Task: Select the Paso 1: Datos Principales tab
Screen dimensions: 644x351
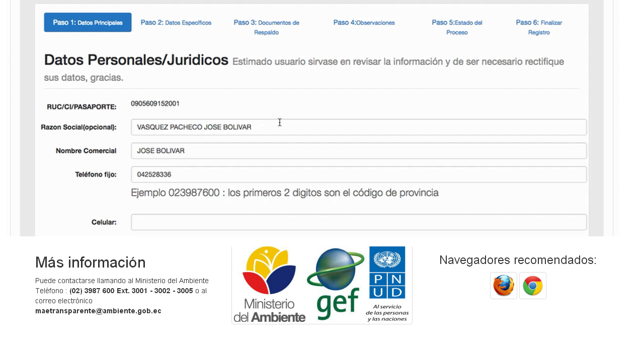Action: pos(88,23)
